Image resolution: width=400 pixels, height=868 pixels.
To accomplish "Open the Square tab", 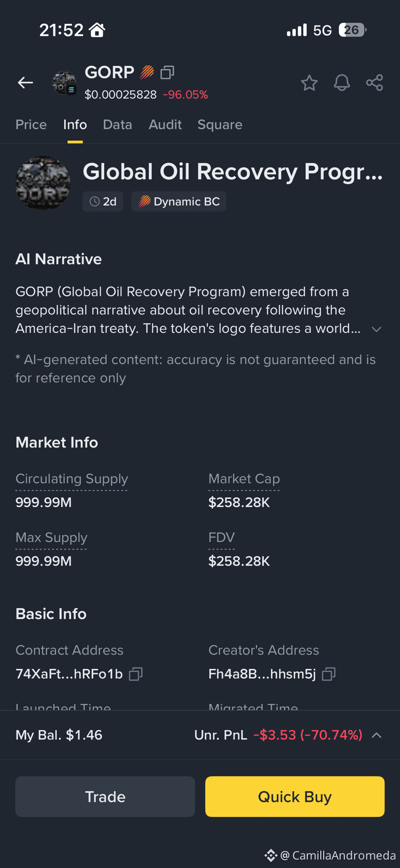I will [220, 125].
